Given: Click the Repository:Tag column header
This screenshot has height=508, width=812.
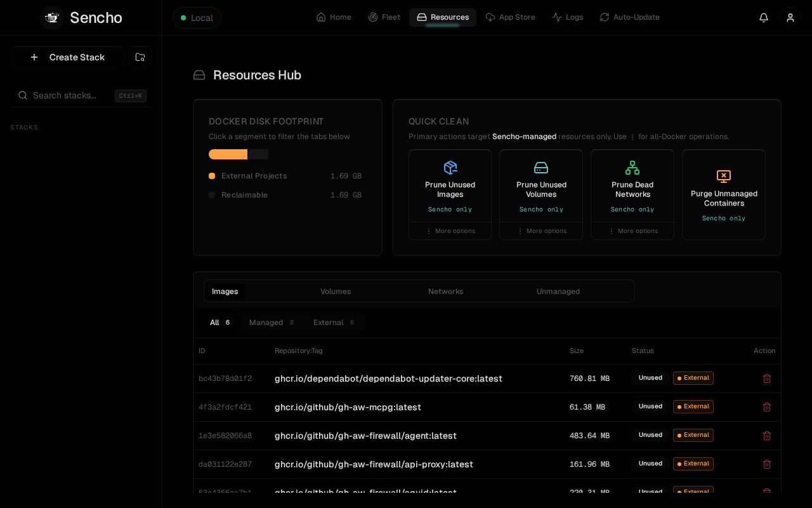Looking at the screenshot, I should 298,351.
